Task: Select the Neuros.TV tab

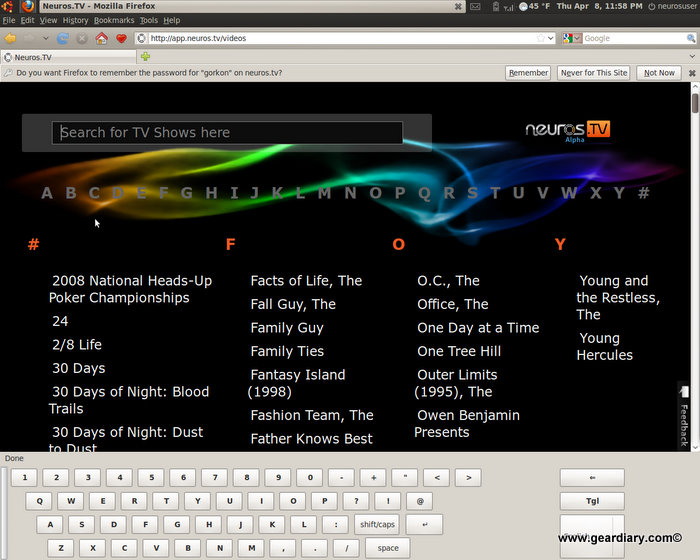Action: pyautogui.click(x=68, y=57)
